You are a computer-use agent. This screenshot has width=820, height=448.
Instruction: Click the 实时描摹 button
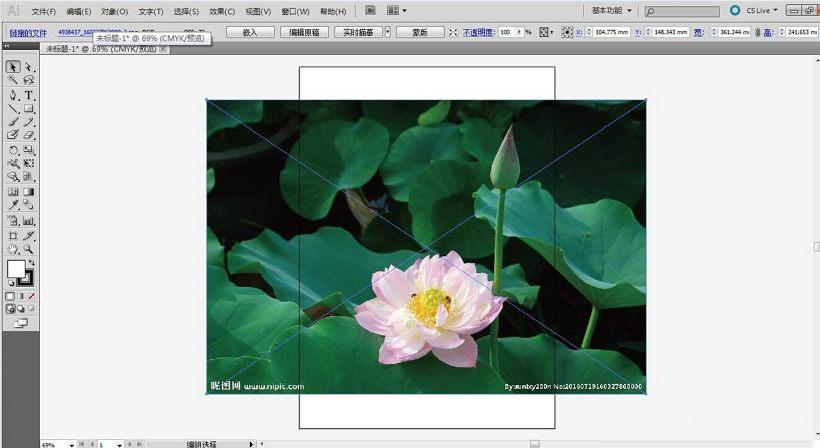[358, 32]
